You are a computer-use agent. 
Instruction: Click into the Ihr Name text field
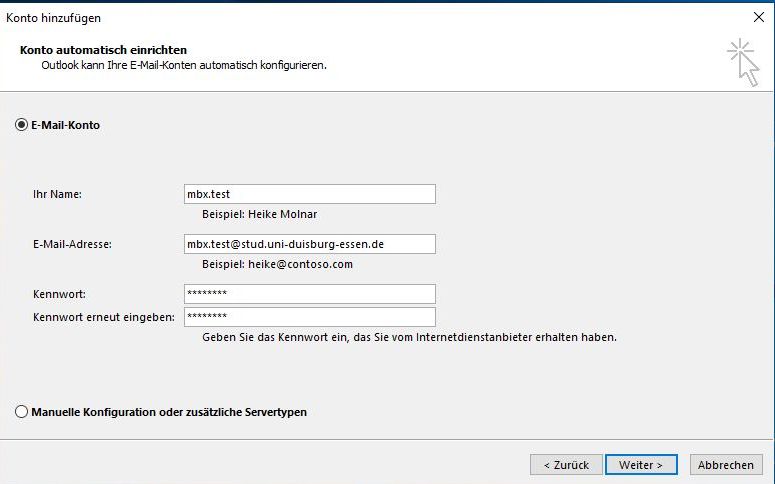(x=309, y=194)
